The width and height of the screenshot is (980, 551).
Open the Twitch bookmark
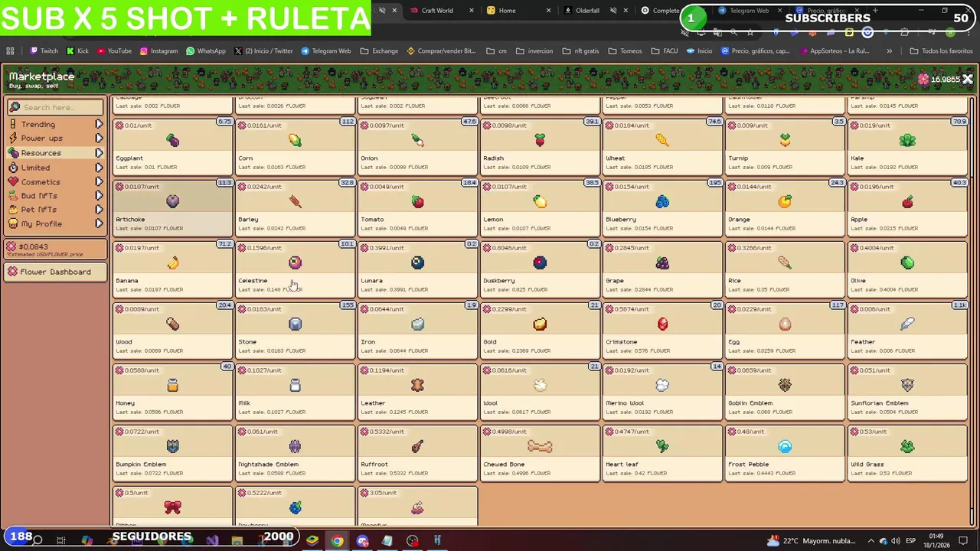point(44,51)
